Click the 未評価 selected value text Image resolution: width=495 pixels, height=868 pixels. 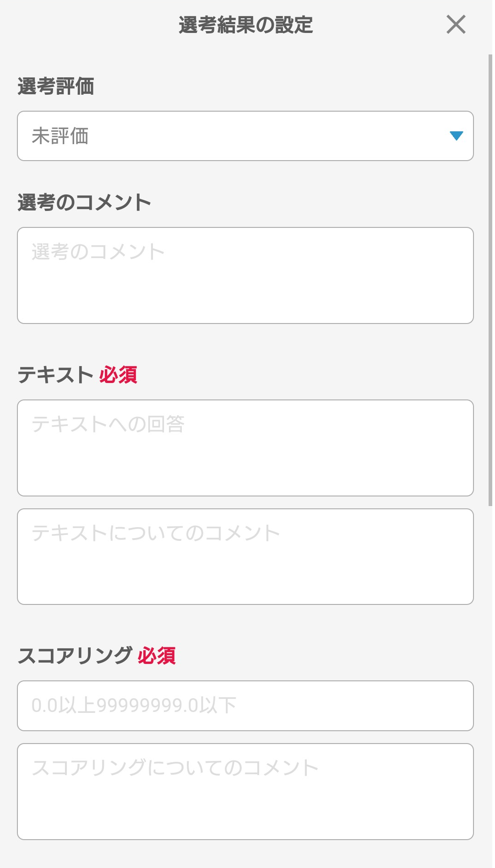click(x=60, y=136)
